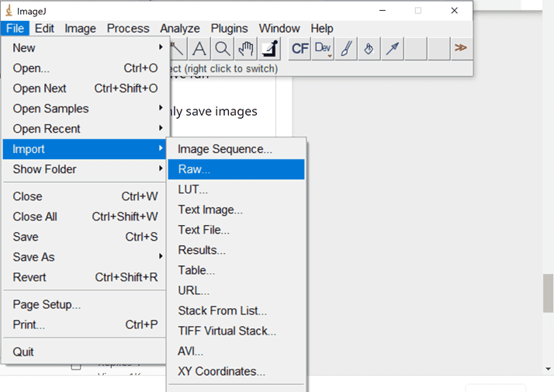This screenshot has width=554, height=392.
Task: Select the Magnifying glass zoom tool
Action: (223, 48)
